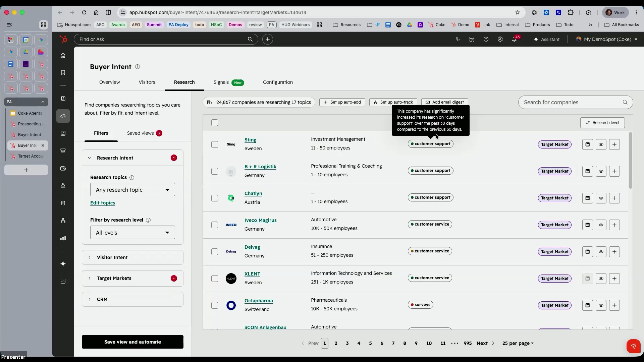Viewport: 644px width, 362px height.
Task: Select the Filters tab
Action: click(101, 133)
